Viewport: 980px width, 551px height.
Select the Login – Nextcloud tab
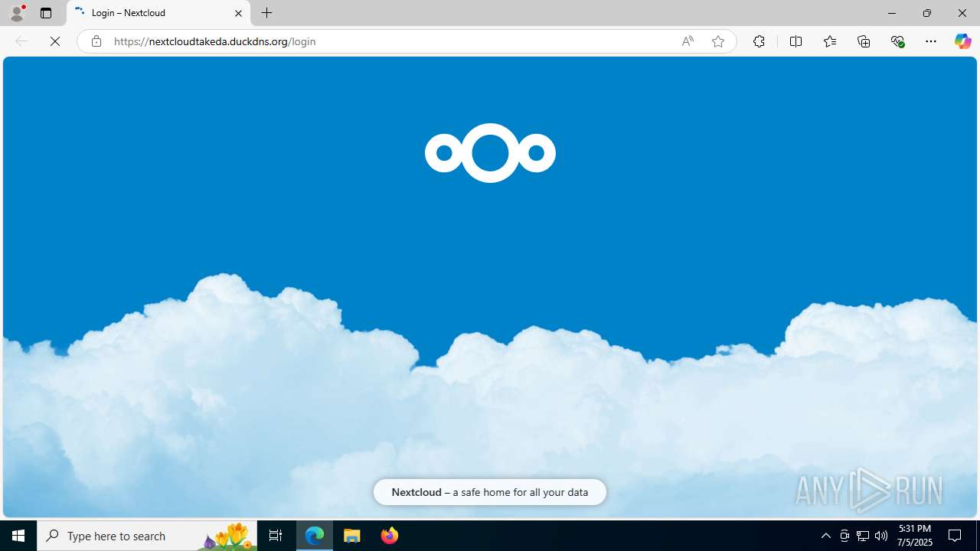158,13
